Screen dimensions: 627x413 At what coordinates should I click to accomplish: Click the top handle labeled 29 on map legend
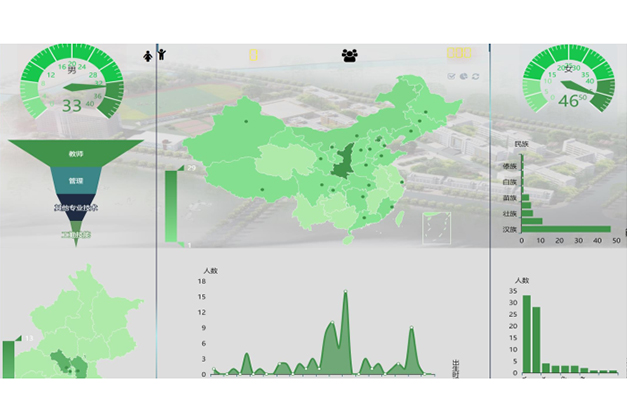coord(181,168)
